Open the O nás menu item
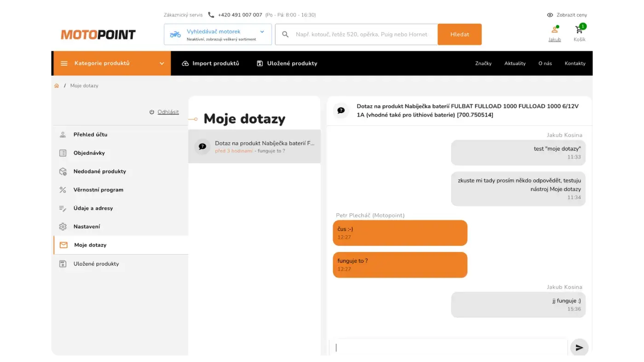This screenshot has height=362, width=644. coord(545,63)
